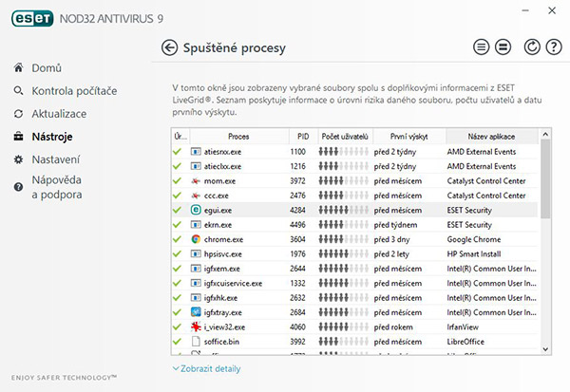Toggle the compact view icon

click(x=503, y=47)
